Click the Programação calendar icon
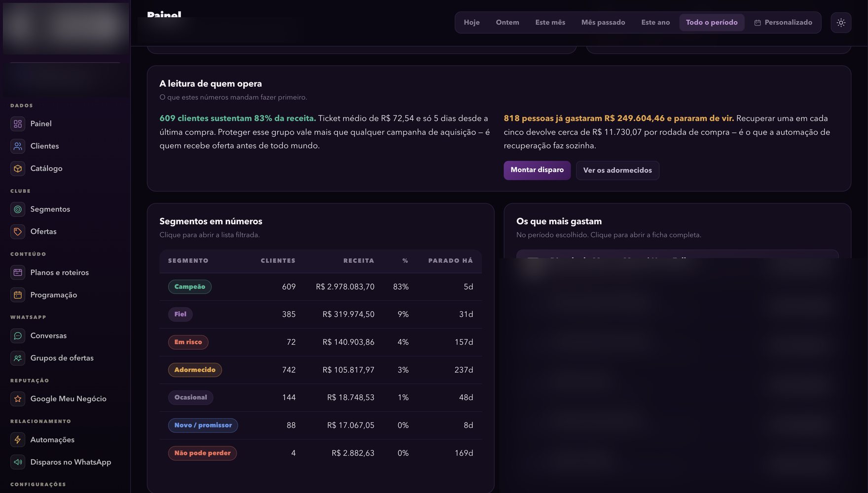 [18, 295]
